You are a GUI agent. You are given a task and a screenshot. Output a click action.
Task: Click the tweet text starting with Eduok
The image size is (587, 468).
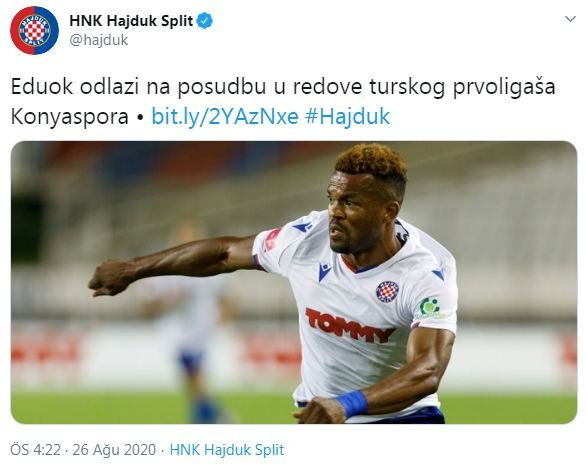click(x=283, y=101)
